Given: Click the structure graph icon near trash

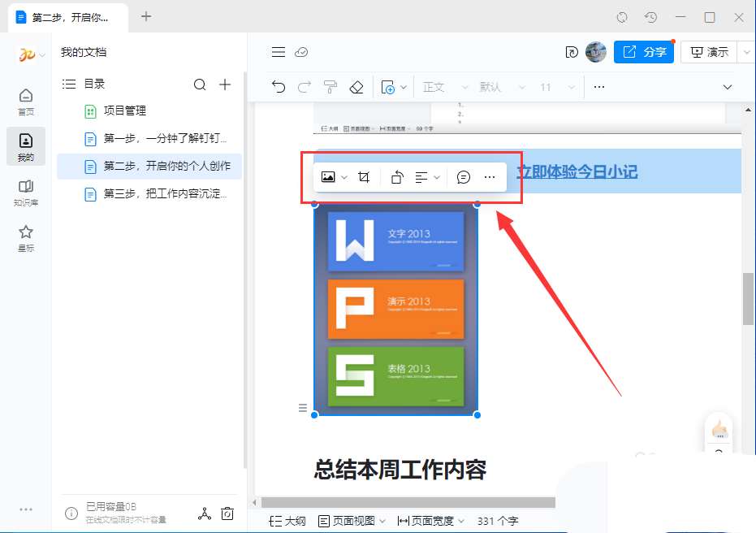Looking at the screenshot, I should click(x=205, y=513).
